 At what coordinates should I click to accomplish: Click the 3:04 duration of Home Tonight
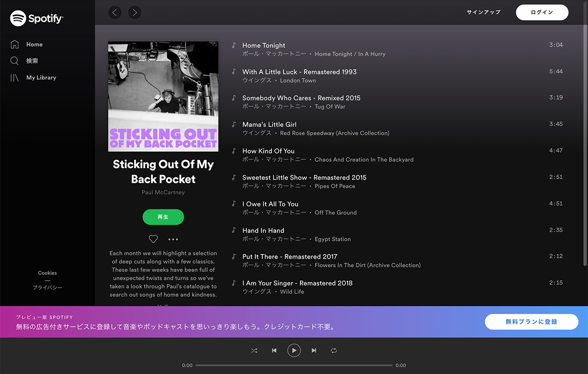coord(556,45)
